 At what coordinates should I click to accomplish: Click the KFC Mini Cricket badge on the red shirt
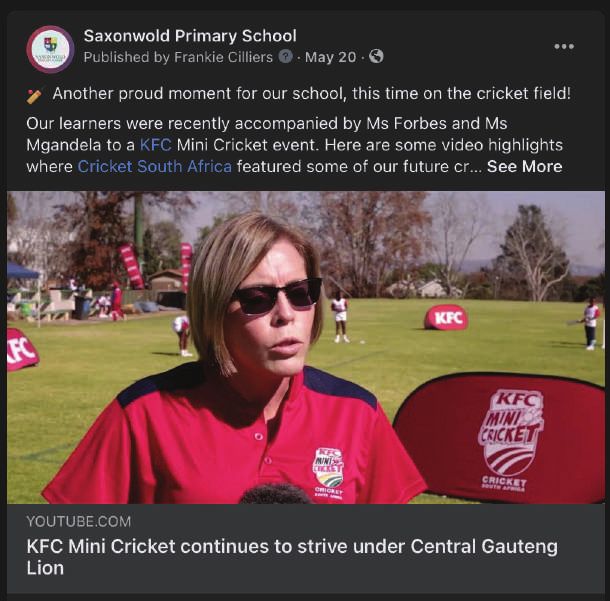pos(328,473)
